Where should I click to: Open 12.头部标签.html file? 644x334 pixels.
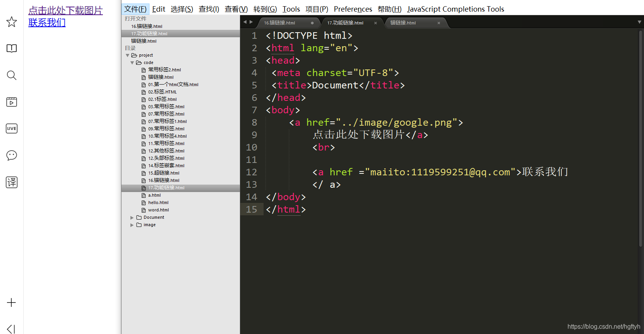tap(166, 158)
